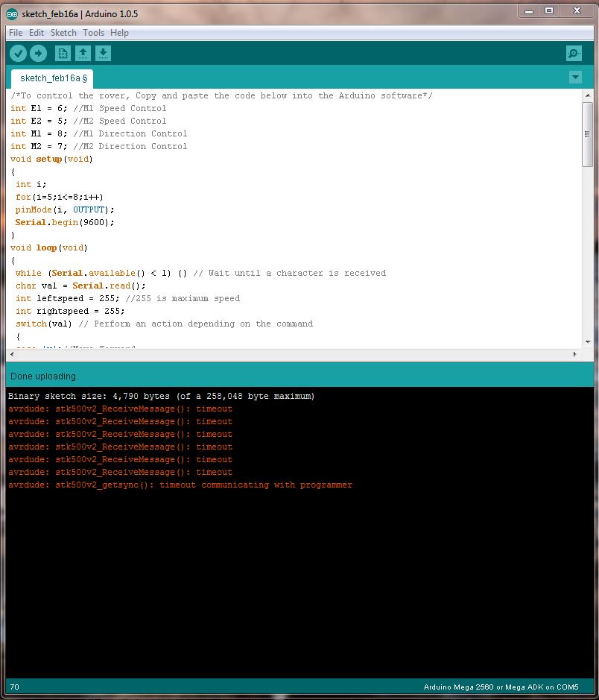This screenshot has width=599, height=700.
Task: Click the editor scroll up arrow
Action: tap(587, 95)
